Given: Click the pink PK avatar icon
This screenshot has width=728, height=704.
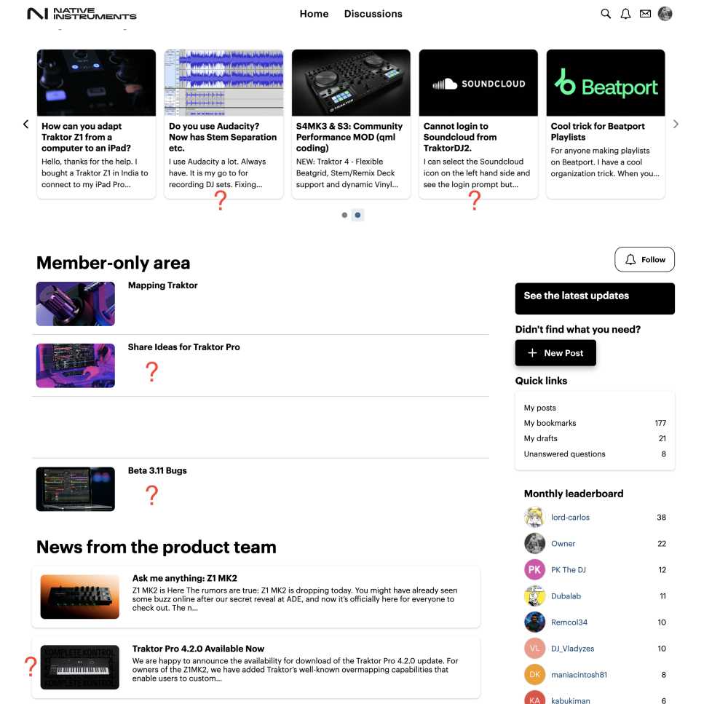Looking at the screenshot, I should coord(535,570).
